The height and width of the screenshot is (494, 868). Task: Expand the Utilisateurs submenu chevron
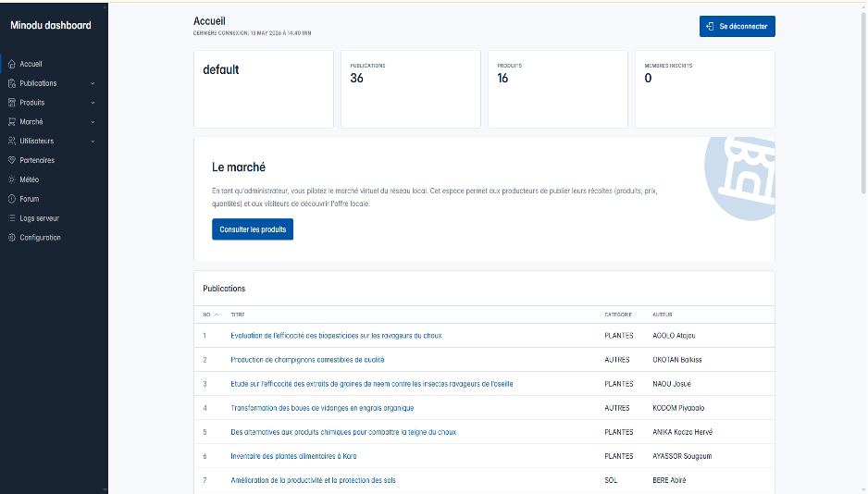coord(93,142)
